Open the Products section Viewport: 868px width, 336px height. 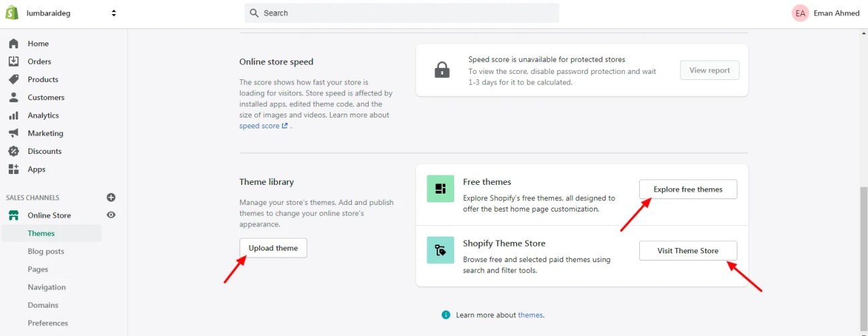[x=43, y=79]
